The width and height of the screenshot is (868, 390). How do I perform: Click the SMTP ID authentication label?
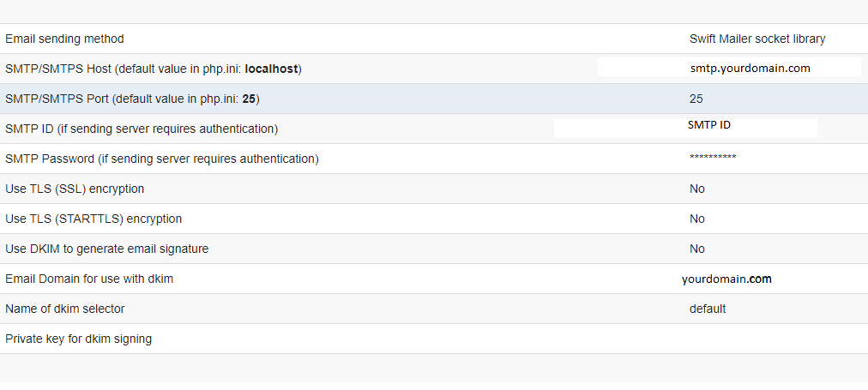142,129
